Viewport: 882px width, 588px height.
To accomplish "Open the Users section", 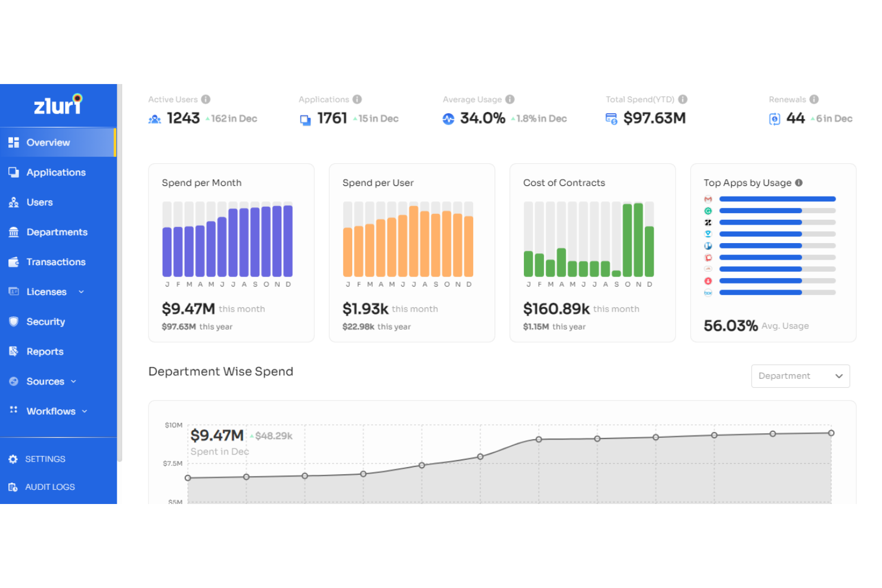I will click(39, 202).
